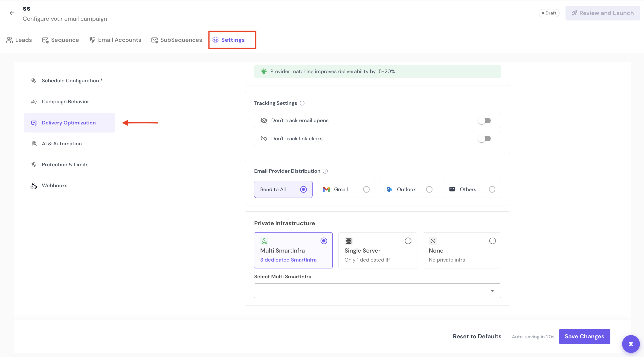The width and height of the screenshot is (644, 357).
Task: Click the Leads people icon
Action: click(x=9, y=40)
